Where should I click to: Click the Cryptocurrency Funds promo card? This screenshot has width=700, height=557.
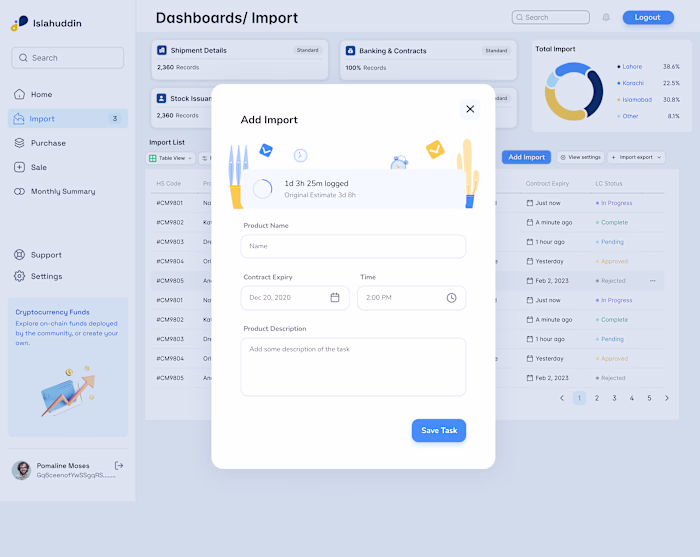68,367
